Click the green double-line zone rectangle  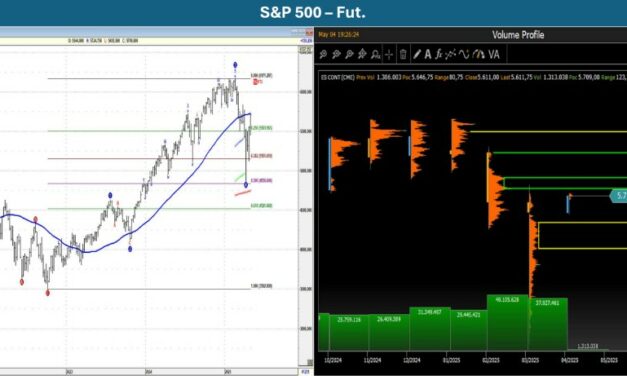(x=565, y=183)
